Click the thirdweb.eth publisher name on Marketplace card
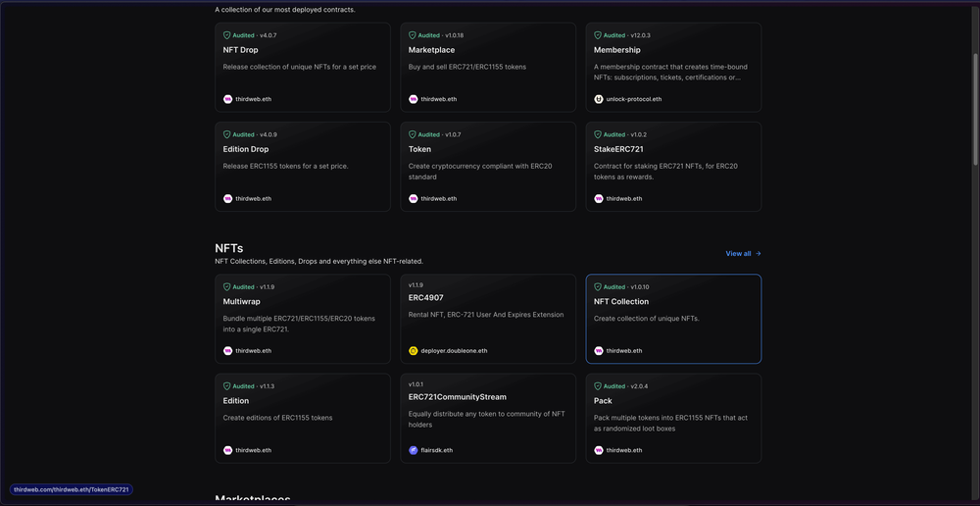Image resolution: width=980 pixels, height=506 pixels. pos(439,99)
